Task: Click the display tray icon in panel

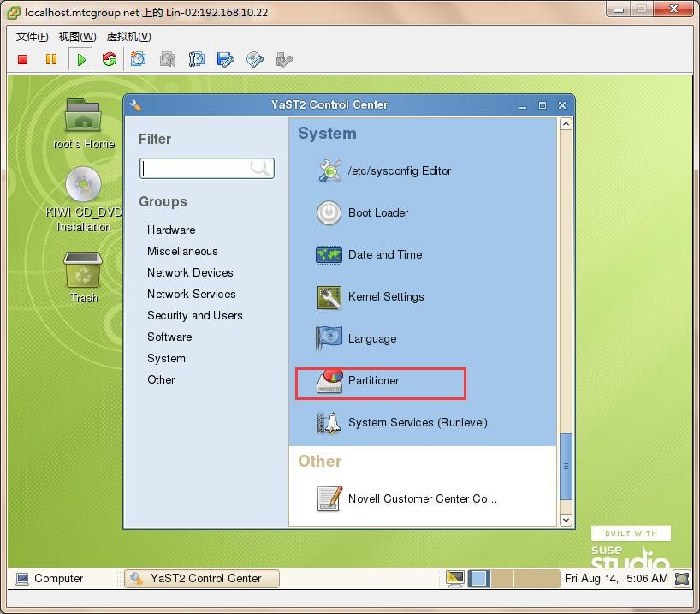Action: tap(455, 579)
